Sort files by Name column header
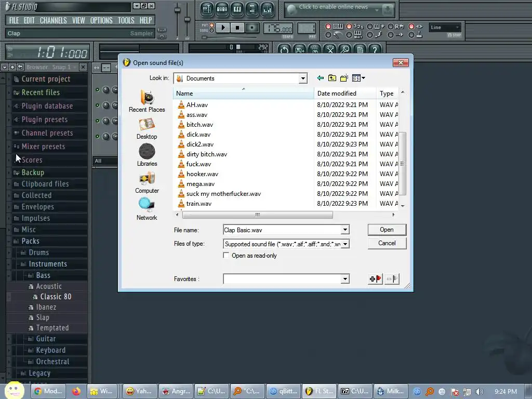 pos(244,94)
